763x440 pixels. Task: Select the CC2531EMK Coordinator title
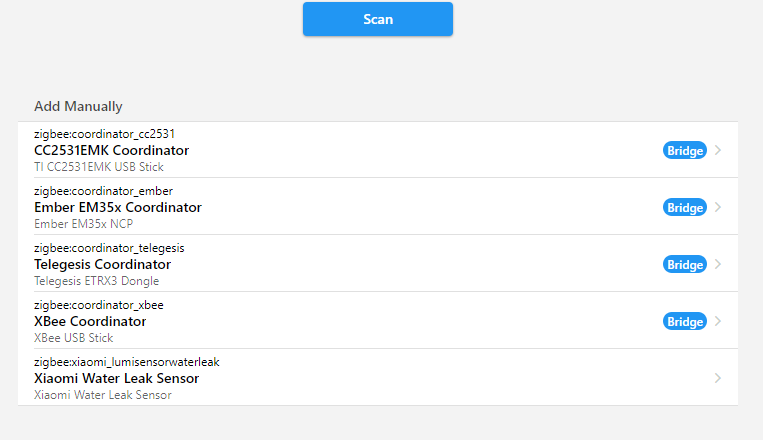coord(111,151)
